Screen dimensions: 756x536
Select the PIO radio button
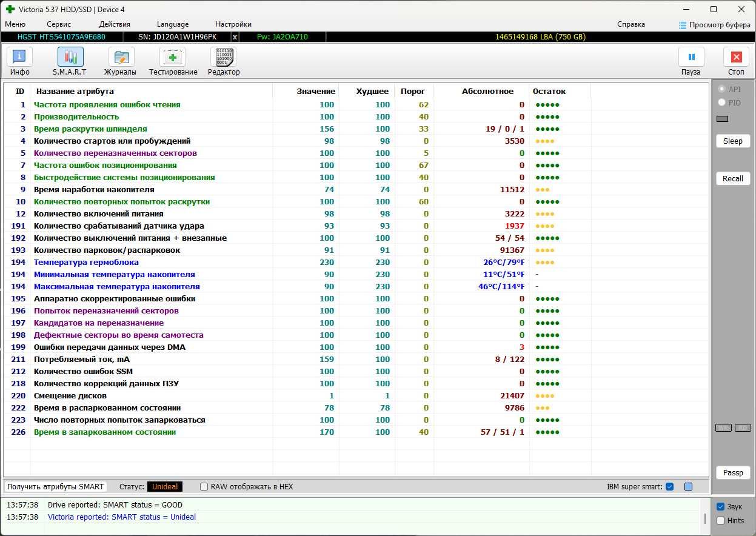pyautogui.click(x=721, y=102)
